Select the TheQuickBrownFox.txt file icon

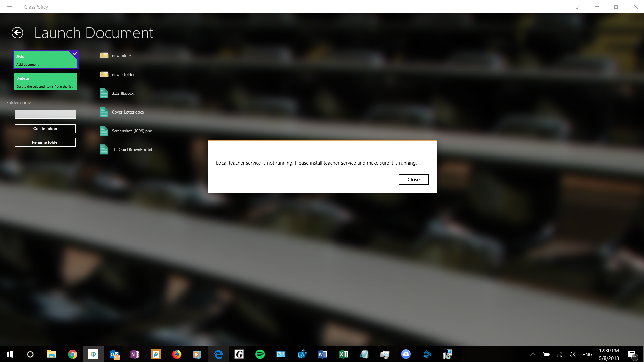(x=104, y=149)
